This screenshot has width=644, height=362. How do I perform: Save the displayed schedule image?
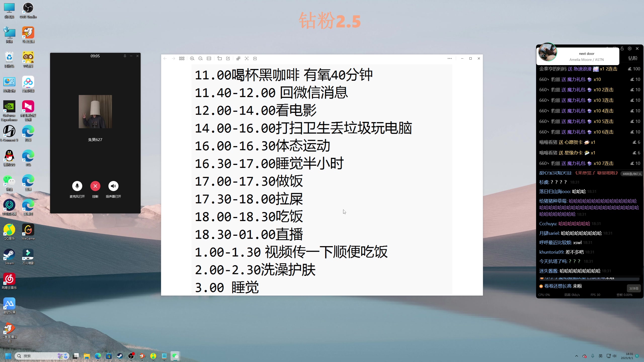pos(255,58)
